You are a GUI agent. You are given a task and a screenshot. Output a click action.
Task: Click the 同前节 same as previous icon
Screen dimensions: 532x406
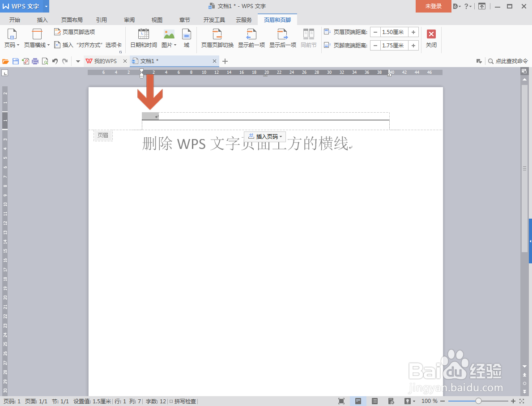click(308, 34)
